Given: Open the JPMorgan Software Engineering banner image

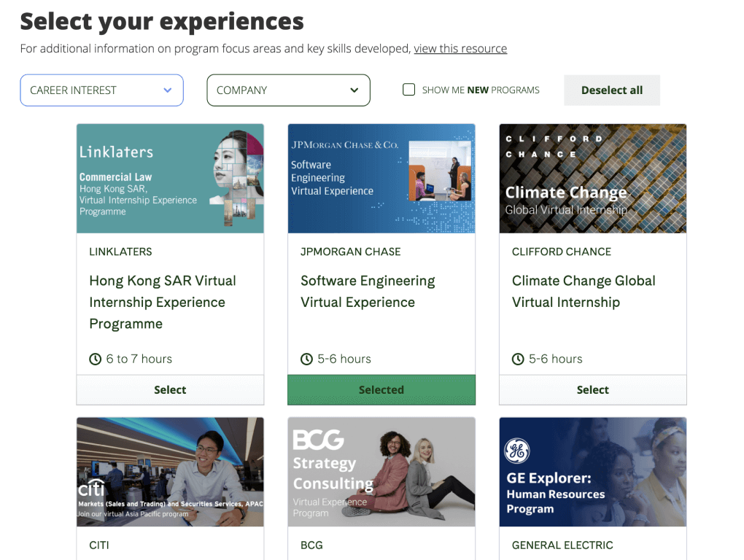Looking at the screenshot, I should [x=381, y=179].
